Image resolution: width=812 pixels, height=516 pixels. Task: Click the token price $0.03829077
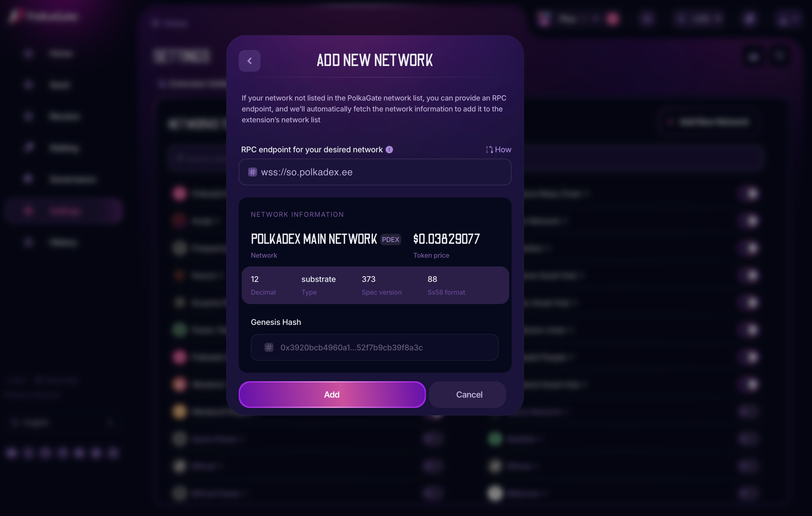(x=446, y=239)
